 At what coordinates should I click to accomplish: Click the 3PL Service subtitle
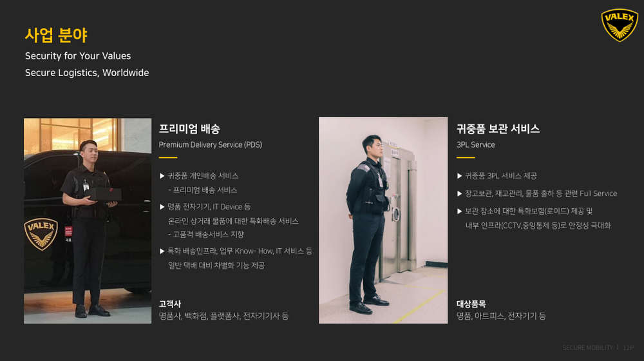click(476, 145)
